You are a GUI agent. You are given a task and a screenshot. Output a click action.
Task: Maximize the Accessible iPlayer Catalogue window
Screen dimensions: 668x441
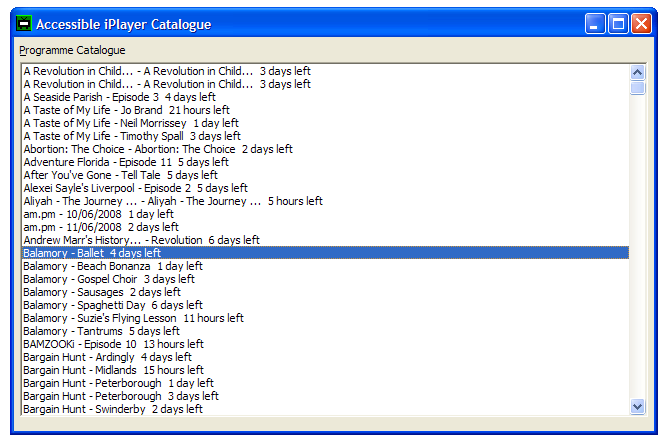(618, 23)
